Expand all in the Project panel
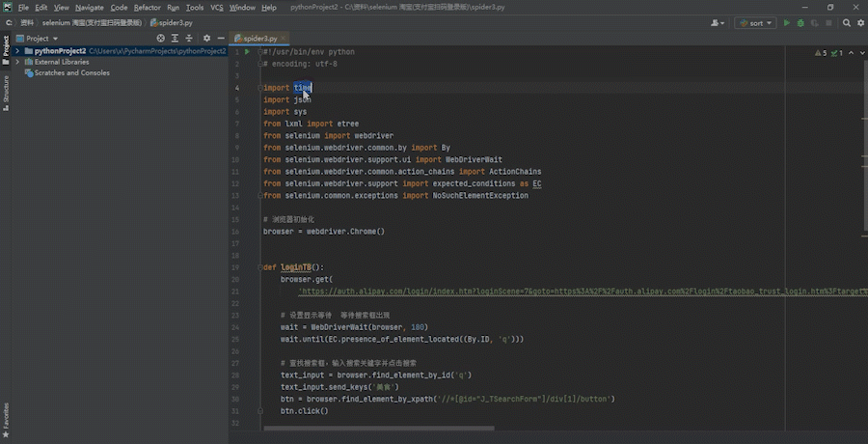The width and height of the screenshot is (868, 444). click(175, 39)
